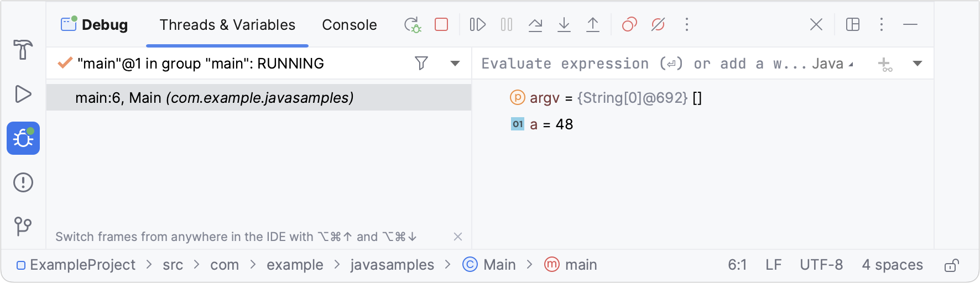
Task: Change evaluation language from Java
Action: (x=832, y=64)
